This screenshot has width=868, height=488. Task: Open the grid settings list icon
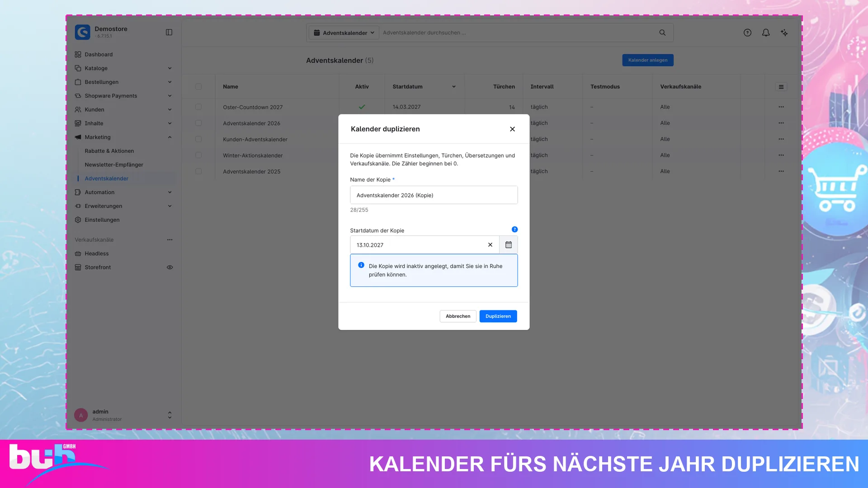pyautogui.click(x=781, y=87)
